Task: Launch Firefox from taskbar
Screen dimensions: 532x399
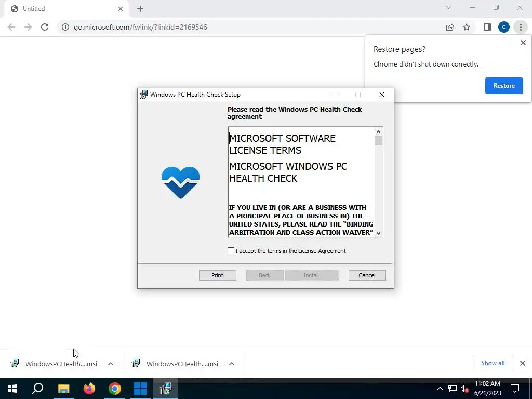Action: click(x=89, y=389)
